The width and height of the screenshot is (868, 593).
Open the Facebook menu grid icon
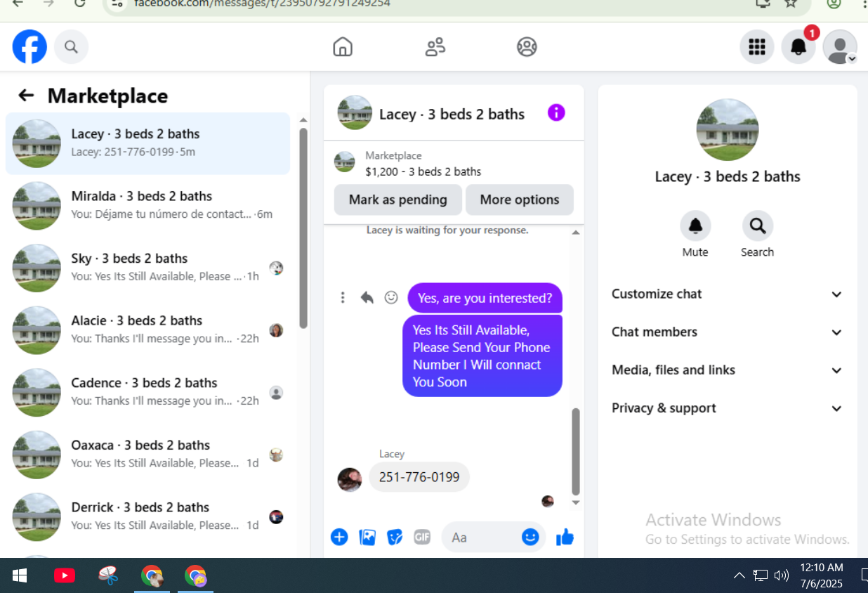click(756, 47)
